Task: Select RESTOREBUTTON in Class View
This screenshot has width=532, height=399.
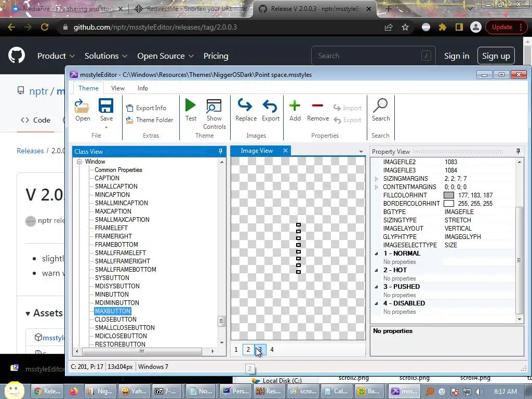Action: (x=120, y=344)
